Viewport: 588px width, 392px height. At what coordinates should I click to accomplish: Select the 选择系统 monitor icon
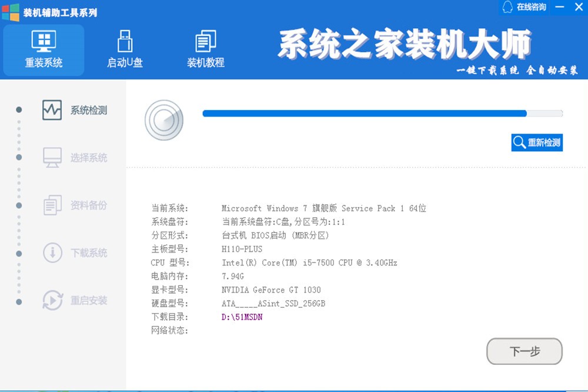(52, 158)
